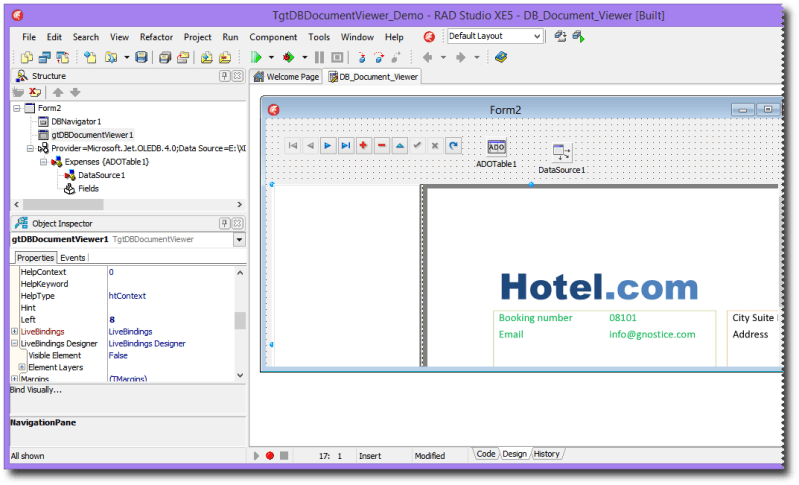Switch to the Welcome Page tab
This screenshot has height=485, width=799.
click(x=287, y=77)
